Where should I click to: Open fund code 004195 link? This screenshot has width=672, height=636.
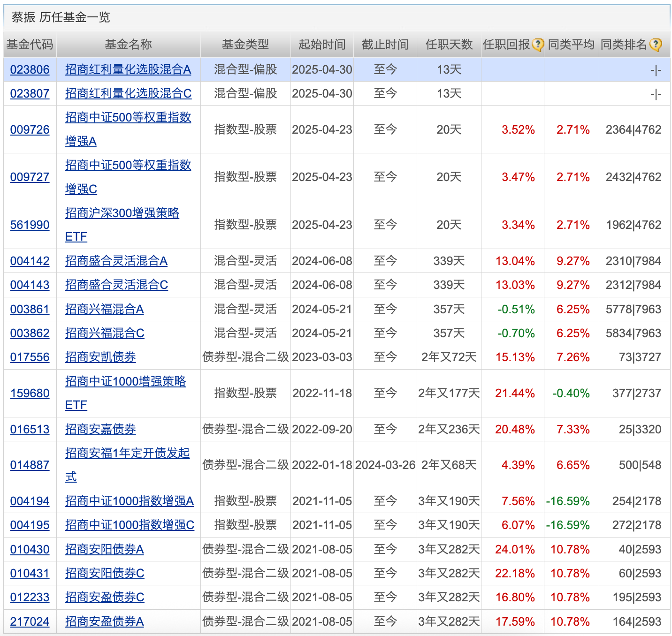click(30, 525)
